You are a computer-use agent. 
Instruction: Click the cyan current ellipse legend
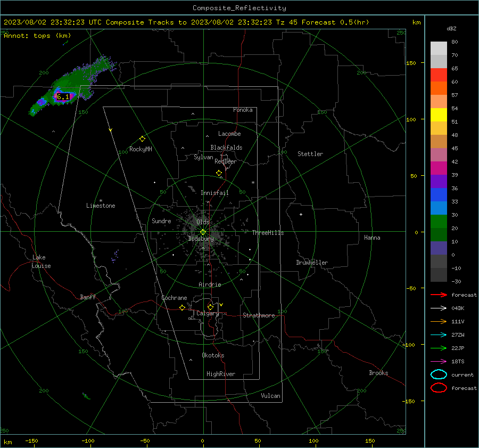click(439, 374)
